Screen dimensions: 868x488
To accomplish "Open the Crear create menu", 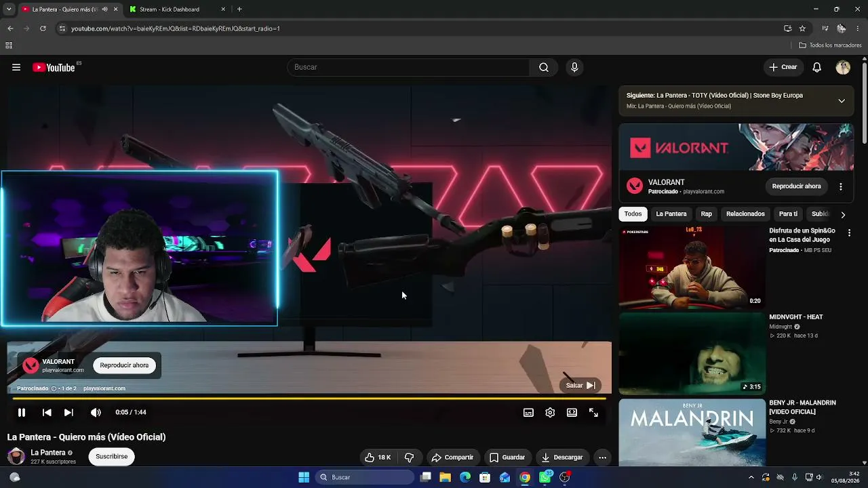I will pyautogui.click(x=783, y=67).
